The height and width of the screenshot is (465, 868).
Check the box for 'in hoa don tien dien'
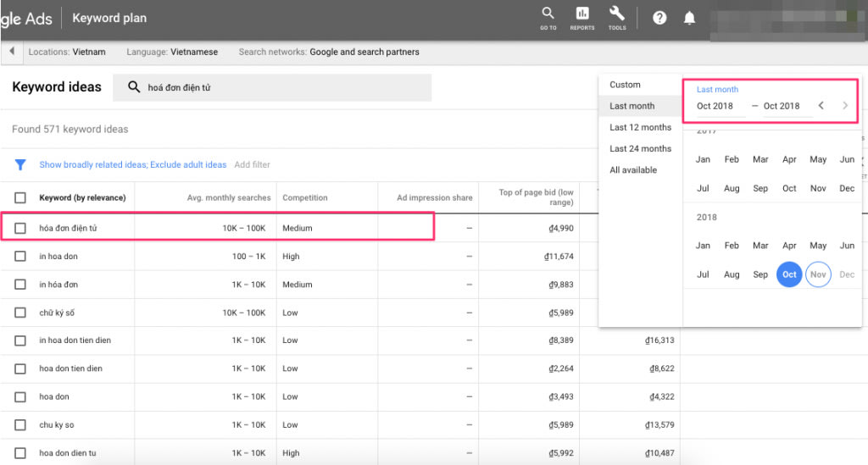click(x=20, y=340)
